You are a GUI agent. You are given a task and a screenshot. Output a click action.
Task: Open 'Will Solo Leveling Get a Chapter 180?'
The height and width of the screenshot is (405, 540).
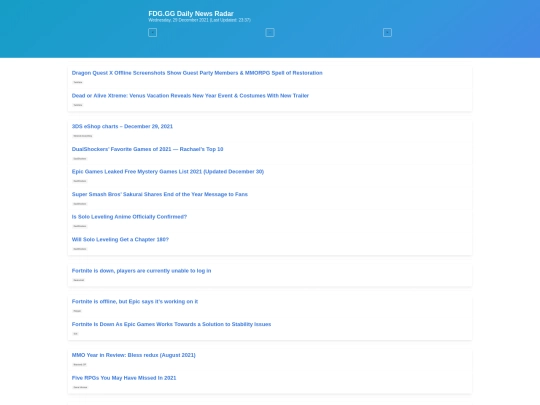click(x=120, y=239)
